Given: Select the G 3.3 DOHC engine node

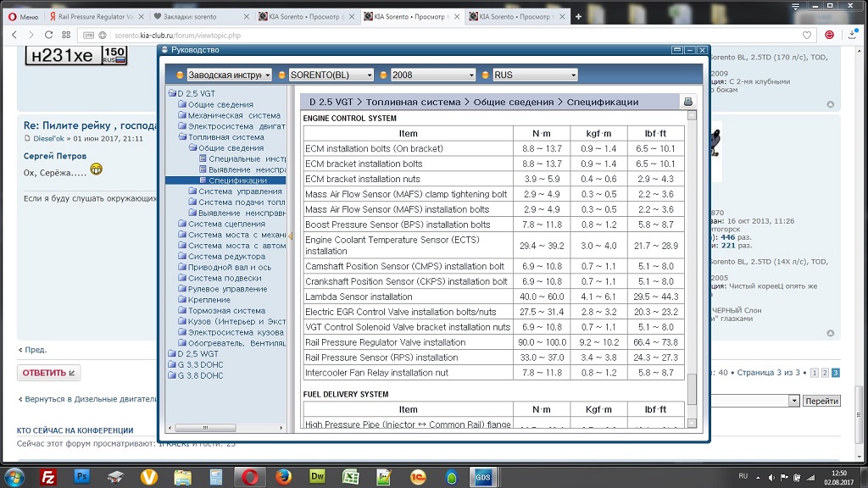Looking at the screenshot, I should point(200,364).
